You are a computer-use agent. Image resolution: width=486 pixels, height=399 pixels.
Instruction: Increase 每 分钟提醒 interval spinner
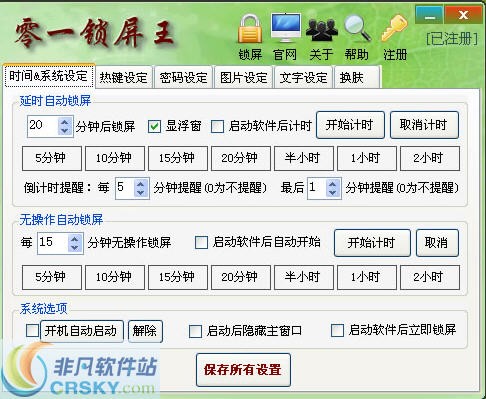[141, 184]
